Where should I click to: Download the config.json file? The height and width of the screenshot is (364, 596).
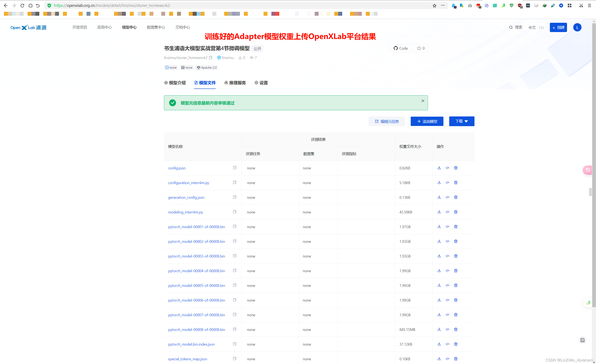[439, 168]
